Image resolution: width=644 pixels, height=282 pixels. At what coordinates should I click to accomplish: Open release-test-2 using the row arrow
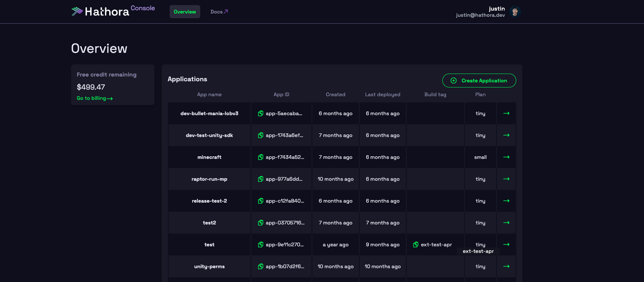506,201
